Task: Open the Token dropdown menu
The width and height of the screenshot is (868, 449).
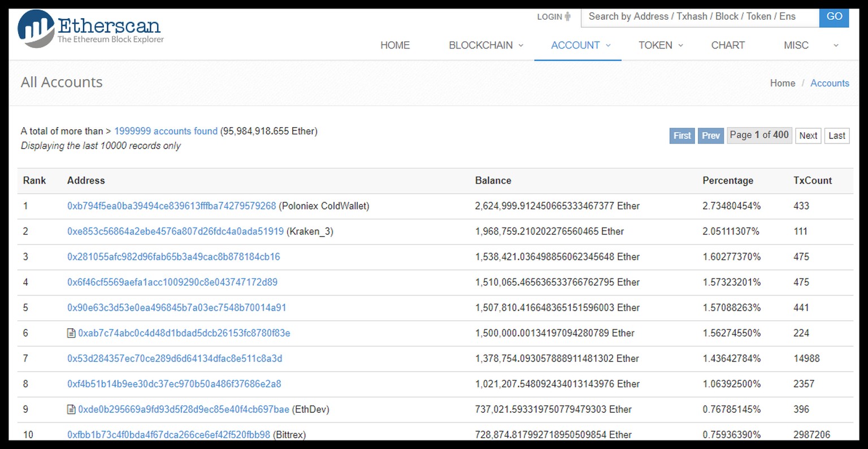Action: pos(680,45)
